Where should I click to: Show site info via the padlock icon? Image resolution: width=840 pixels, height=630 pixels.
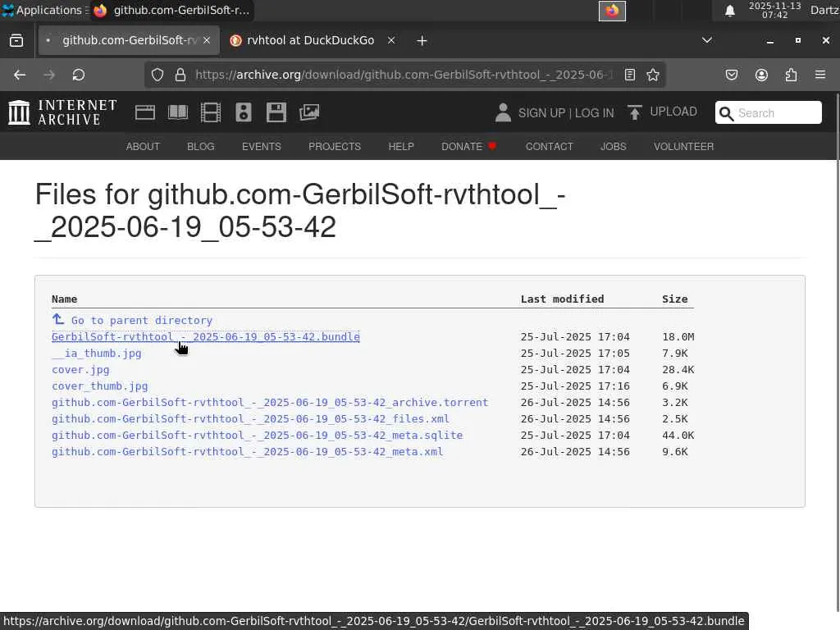(x=180, y=75)
